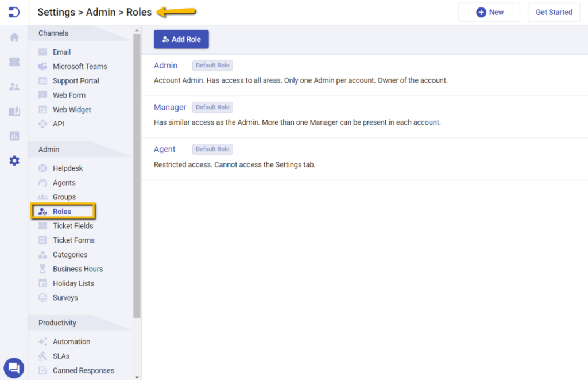Click the Web Form icon
Viewport: 588px width, 380px height.
(42, 95)
